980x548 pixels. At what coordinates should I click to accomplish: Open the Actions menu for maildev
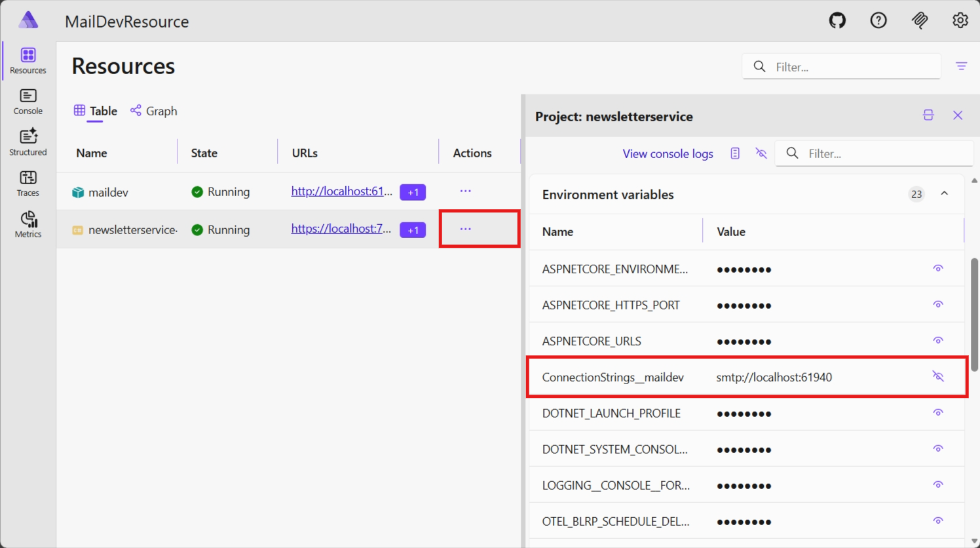(465, 191)
